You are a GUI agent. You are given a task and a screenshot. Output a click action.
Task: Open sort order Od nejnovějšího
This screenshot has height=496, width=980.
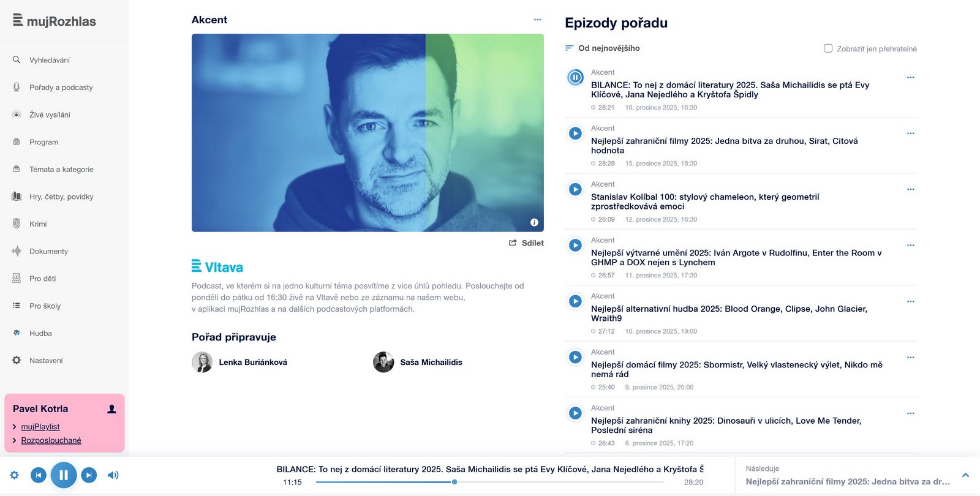603,48
